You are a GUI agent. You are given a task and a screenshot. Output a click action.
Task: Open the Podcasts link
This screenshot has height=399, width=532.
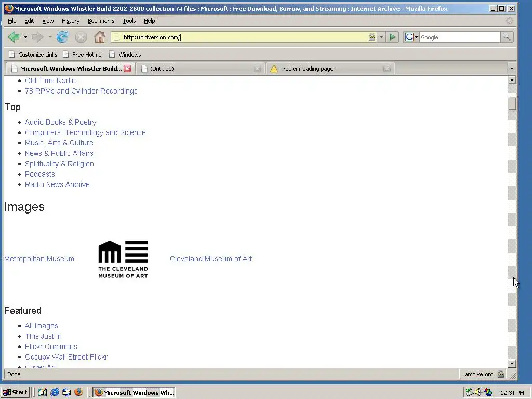coord(39,174)
